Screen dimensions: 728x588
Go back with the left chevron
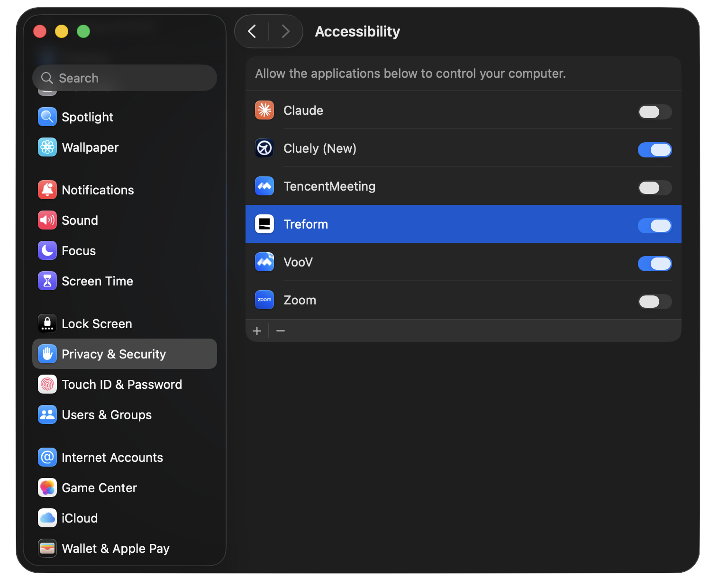point(252,32)
